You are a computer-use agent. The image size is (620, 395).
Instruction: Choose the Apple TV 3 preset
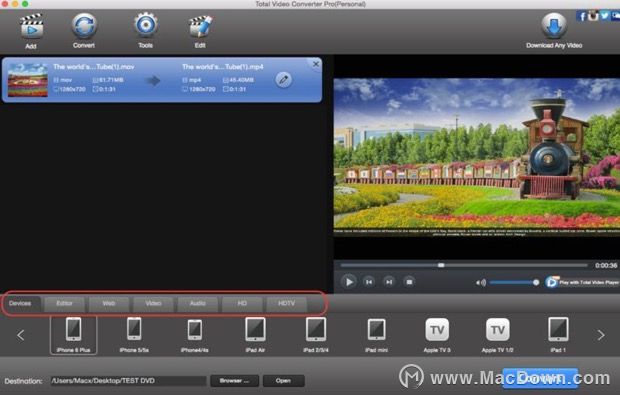point(437,335)
